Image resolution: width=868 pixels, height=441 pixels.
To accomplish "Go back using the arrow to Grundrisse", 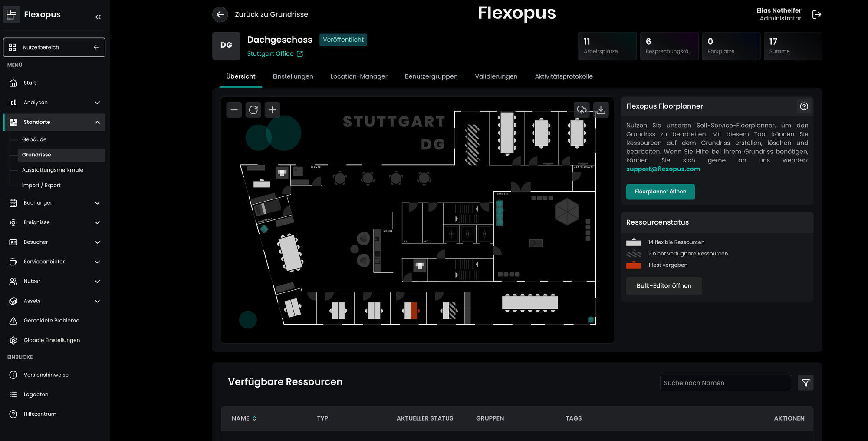I will [x=220, y=14].
